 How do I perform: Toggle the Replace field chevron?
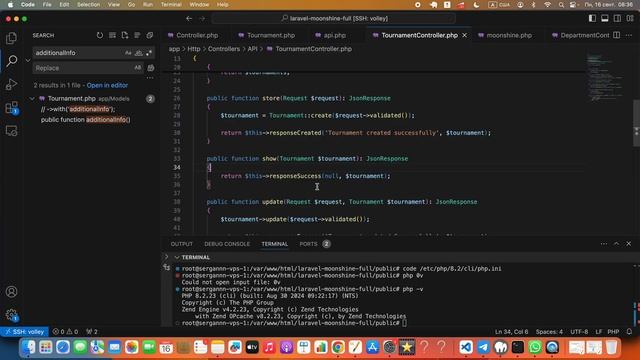click(x=28, y=60)
